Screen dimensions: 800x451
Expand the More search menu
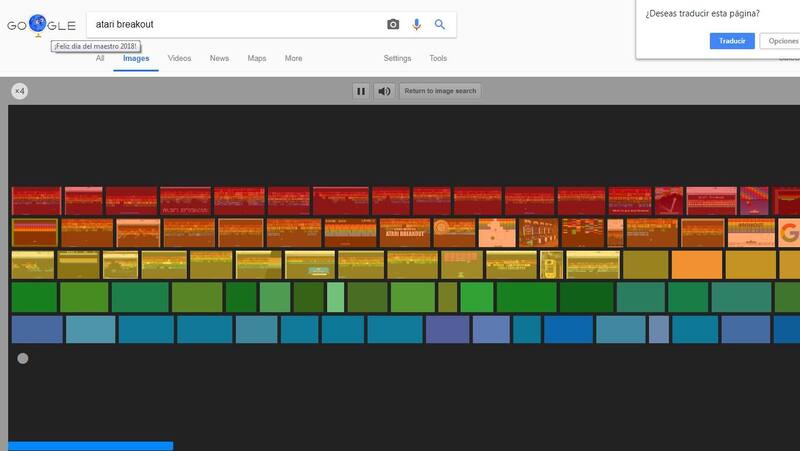point(293,58)
